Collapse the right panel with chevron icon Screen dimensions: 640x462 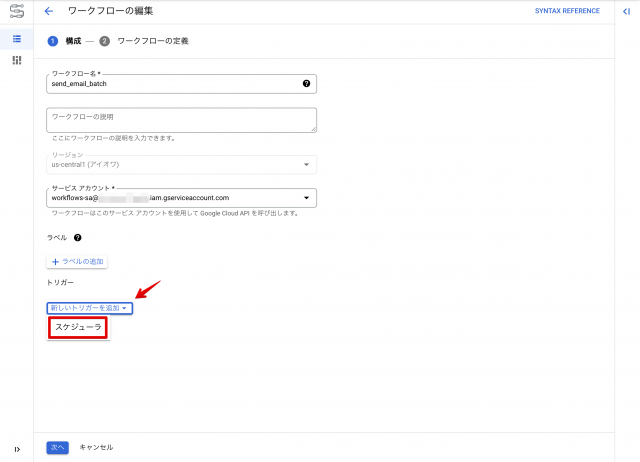[627, 11]
